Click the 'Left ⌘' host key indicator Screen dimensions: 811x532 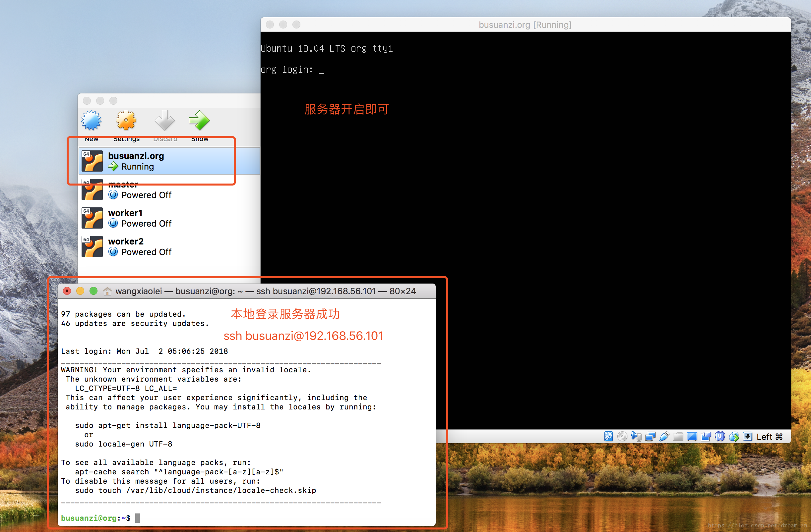coord(770,437)
